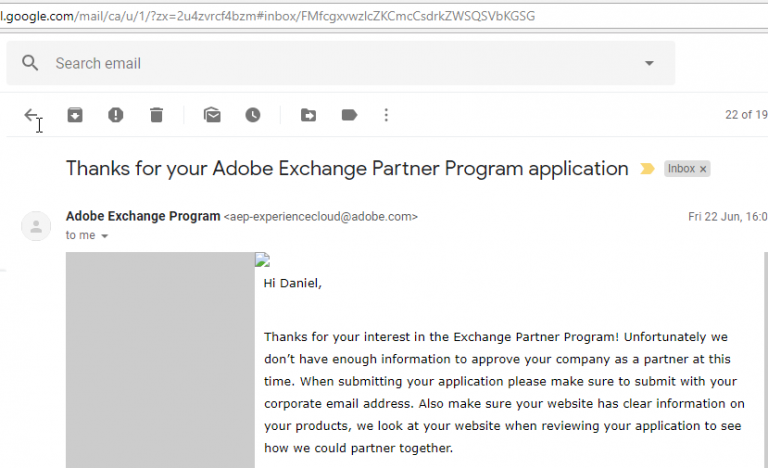The width and height of the screenshot is (768, 468).
Task: Report this email as spam
Action: tap(116, 115)
